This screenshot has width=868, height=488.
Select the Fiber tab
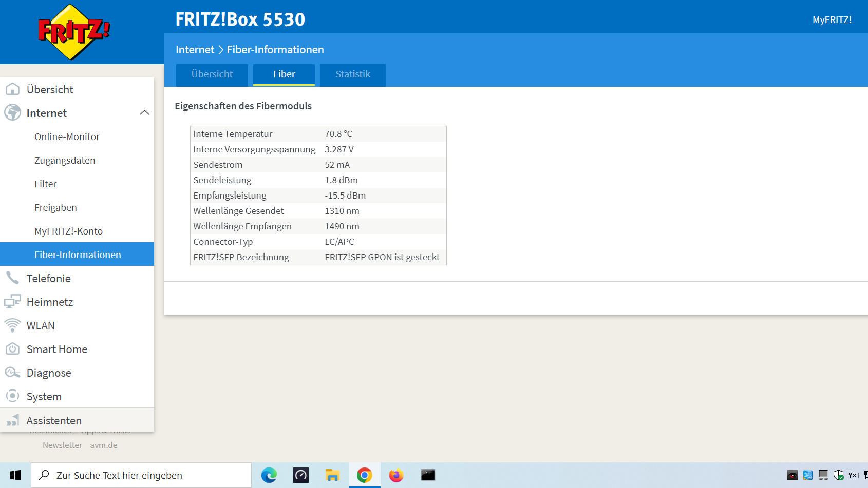(x=284, y=74)
